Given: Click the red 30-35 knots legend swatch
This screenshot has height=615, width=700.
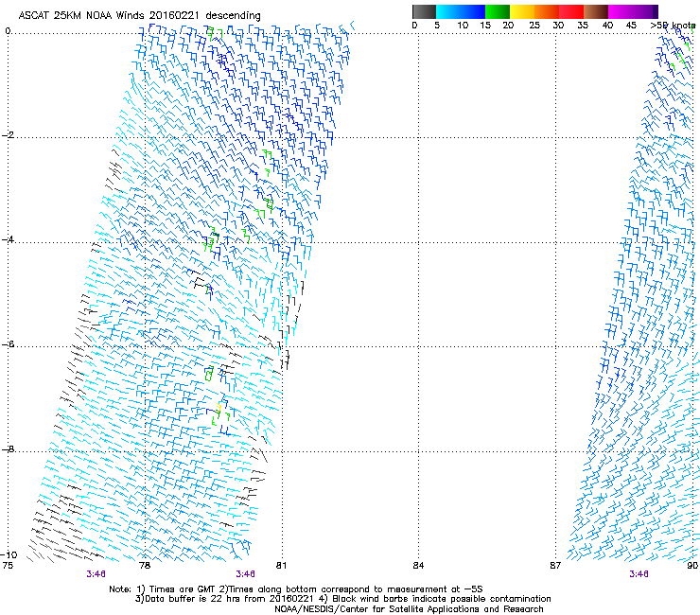Looking at the screenshot, I should tap(571, 11).
